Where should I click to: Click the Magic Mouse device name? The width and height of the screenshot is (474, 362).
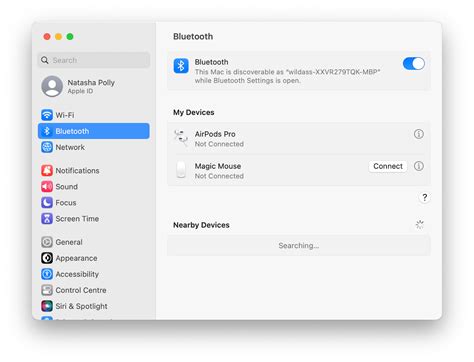point(218,166)
